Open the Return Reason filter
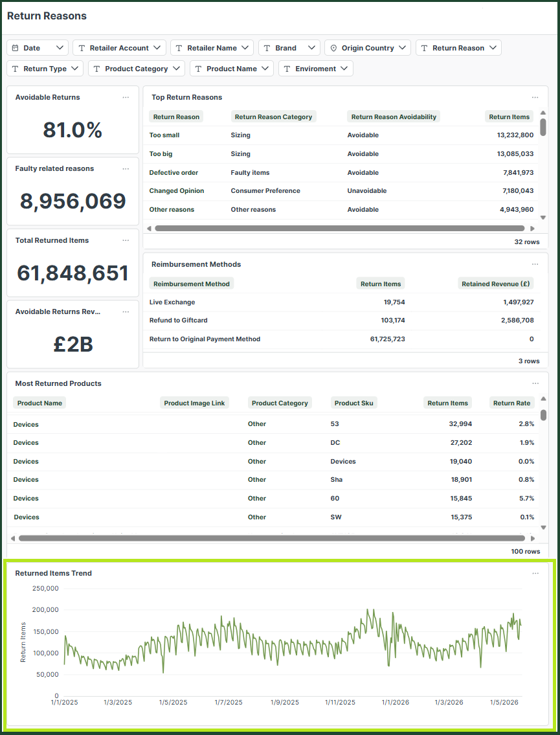560x735 pixels. pos(458,48)
